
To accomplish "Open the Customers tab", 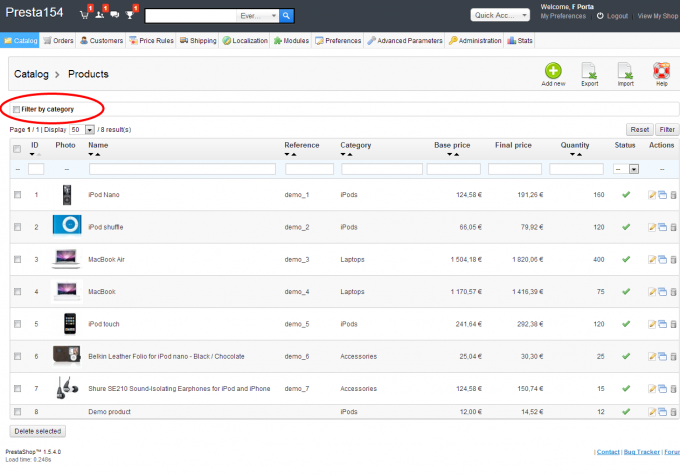I will coord(101,41).
